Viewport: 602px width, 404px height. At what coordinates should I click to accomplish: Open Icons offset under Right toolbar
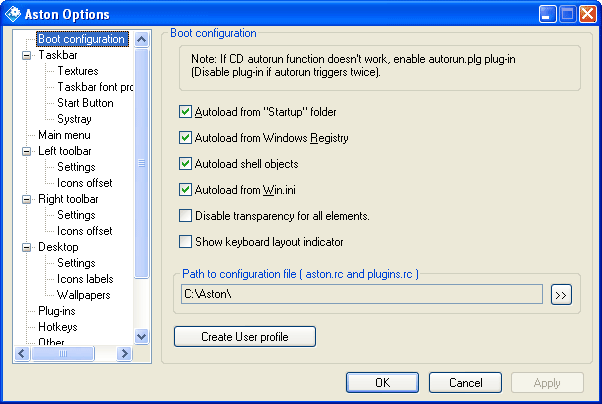tap(84, 231)
